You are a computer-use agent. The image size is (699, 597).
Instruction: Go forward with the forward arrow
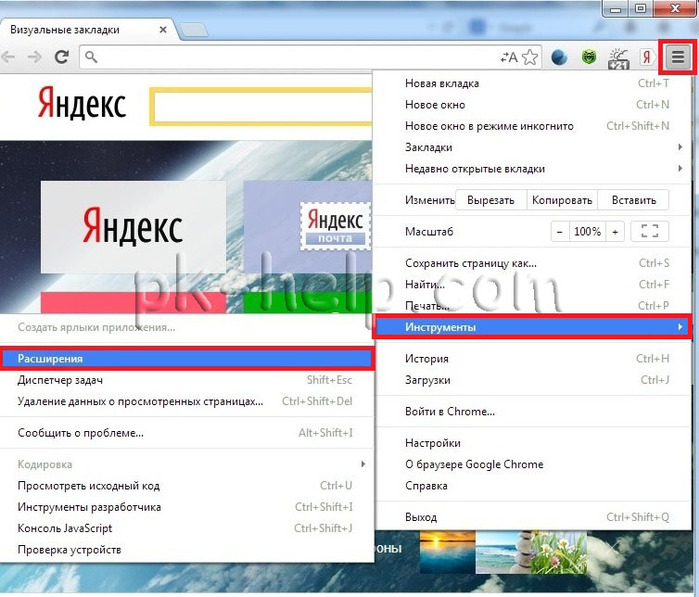point(34,57)
